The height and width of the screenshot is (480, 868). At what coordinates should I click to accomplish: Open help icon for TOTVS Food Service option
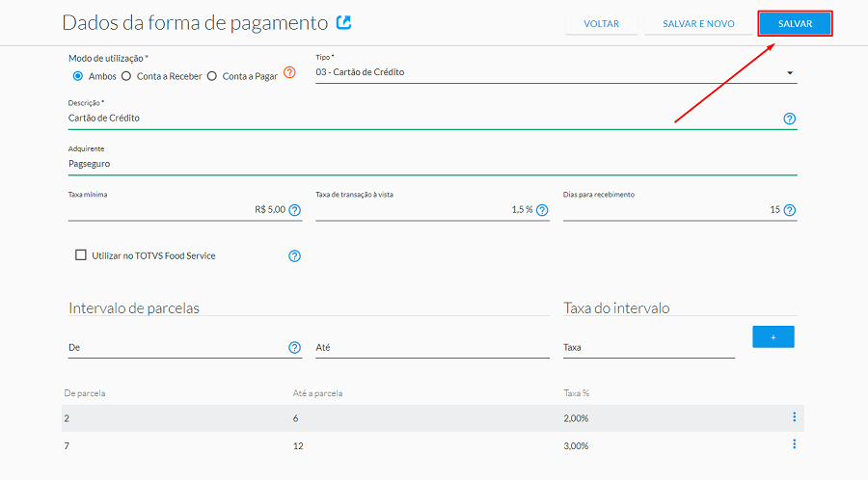pos(294,256)
